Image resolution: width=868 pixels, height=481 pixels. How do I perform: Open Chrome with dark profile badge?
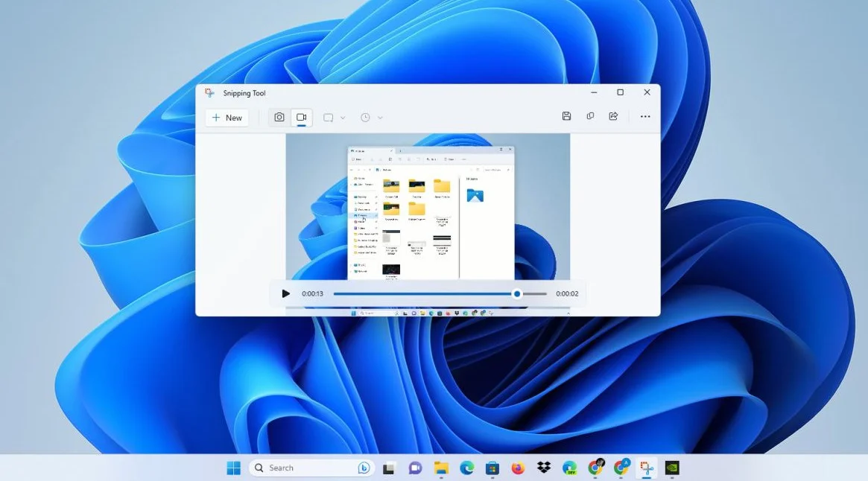pos(595,468)
